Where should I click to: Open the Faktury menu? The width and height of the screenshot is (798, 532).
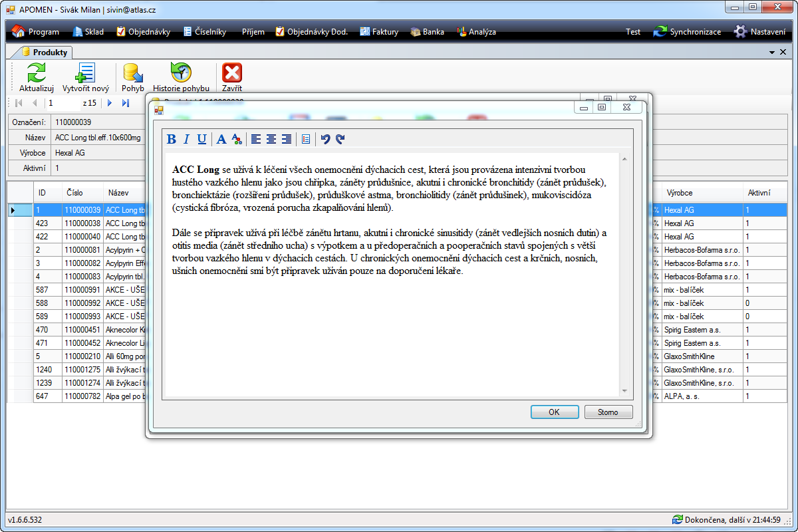coord(379,31)
